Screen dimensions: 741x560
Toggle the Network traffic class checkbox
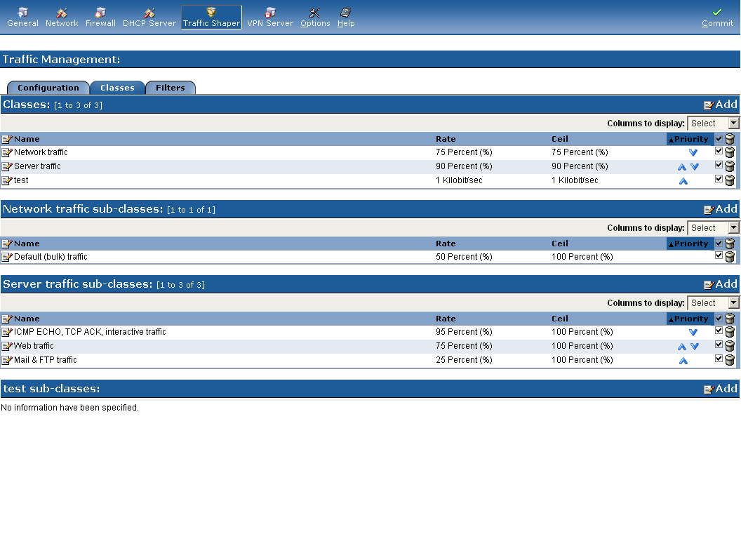[x=719, y=151]
